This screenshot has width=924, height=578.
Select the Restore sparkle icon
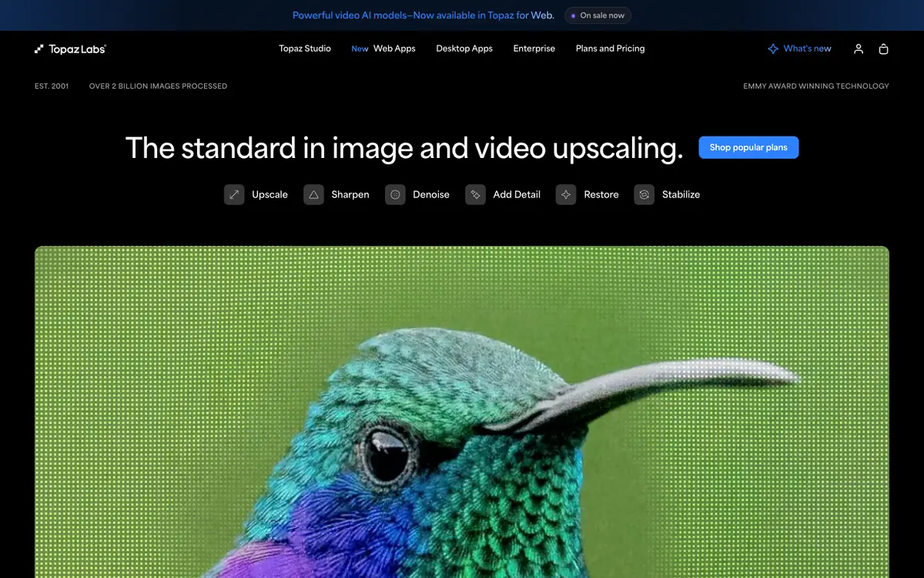566,195
